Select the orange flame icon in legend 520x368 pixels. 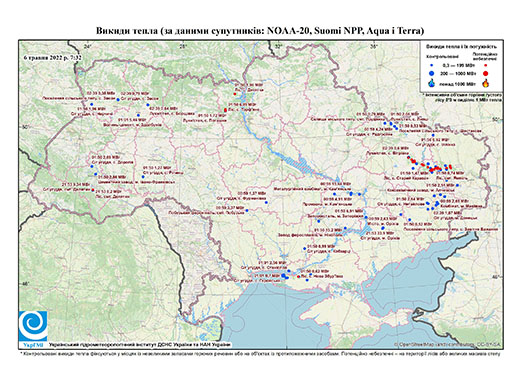486,83
